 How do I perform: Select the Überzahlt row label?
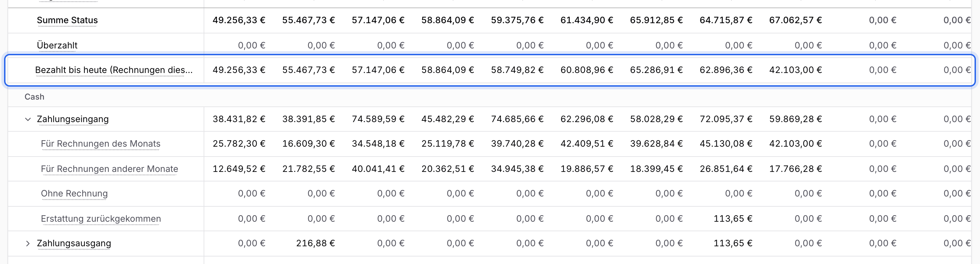coord(57,45)
